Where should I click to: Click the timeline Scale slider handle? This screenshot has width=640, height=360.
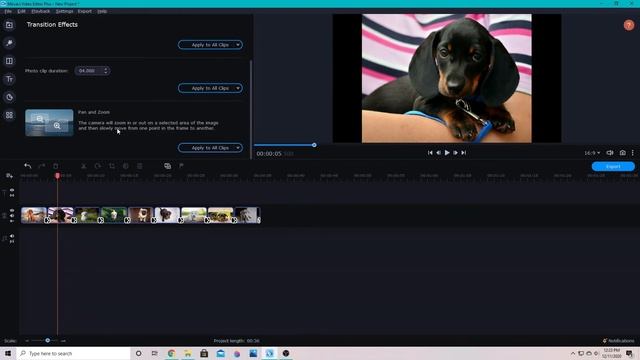click(x=48, y=340)
